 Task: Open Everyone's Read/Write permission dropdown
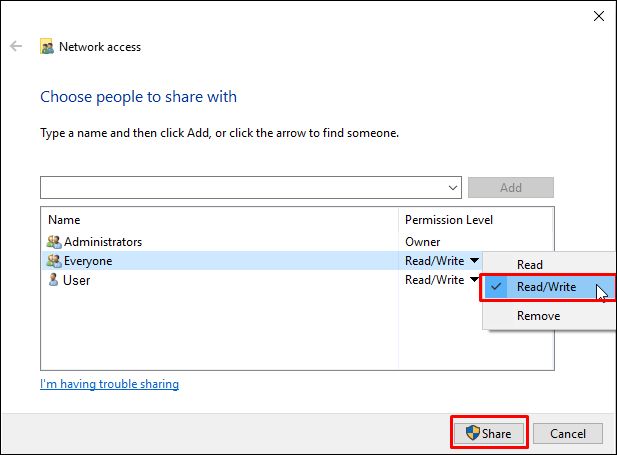473,261
